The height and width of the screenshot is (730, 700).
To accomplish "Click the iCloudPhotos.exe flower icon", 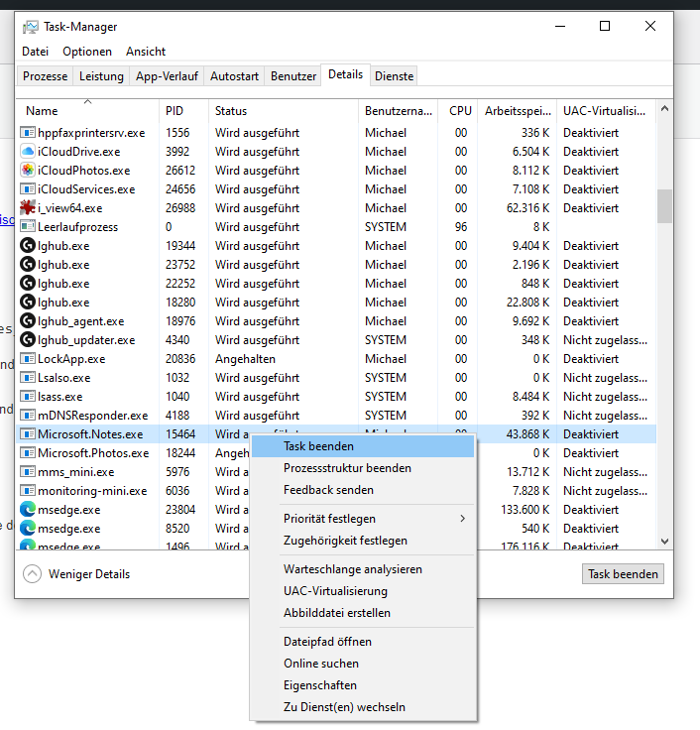I will (28, 171).
